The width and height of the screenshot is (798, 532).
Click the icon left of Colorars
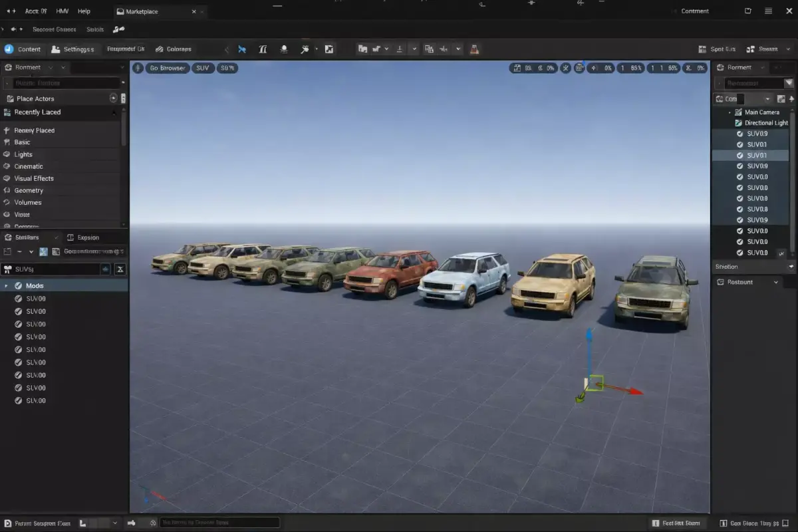pos(160,49)
